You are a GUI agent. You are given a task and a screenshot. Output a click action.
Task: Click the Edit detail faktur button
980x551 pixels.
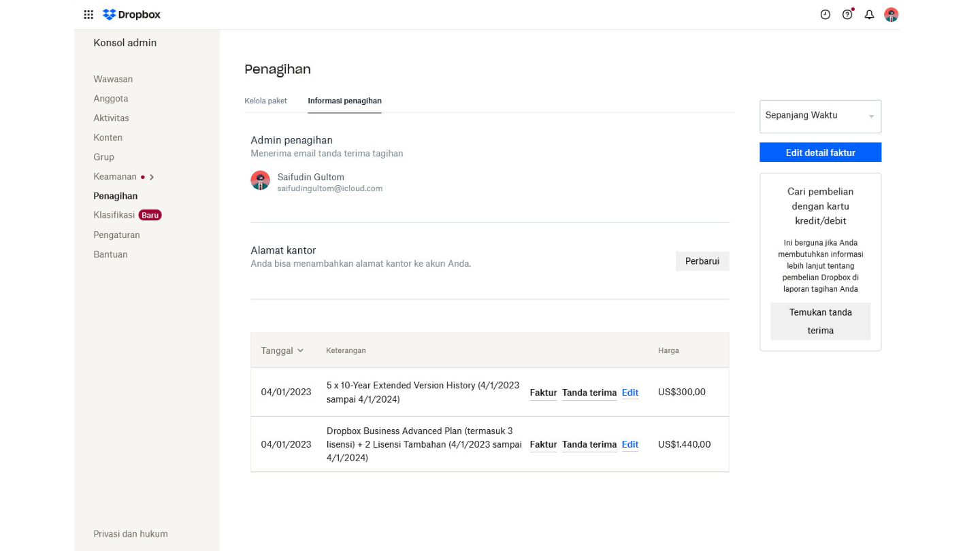820,152
